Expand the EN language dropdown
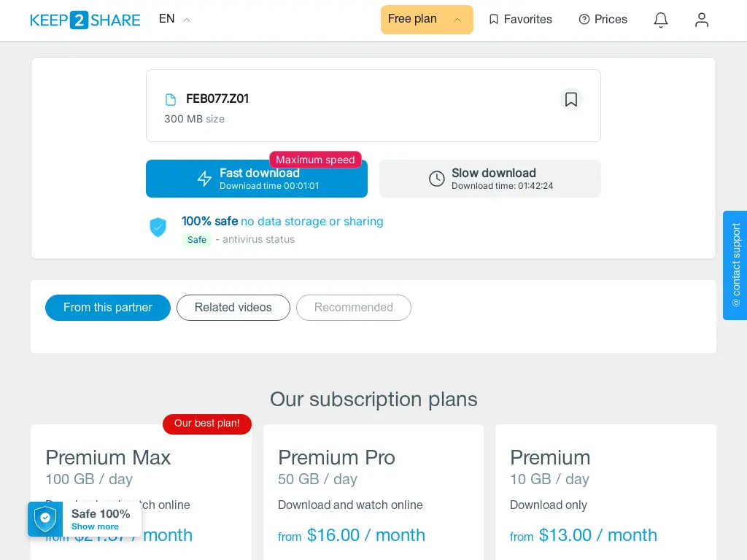Screen dimensions: 747x560 click(174, 19)
